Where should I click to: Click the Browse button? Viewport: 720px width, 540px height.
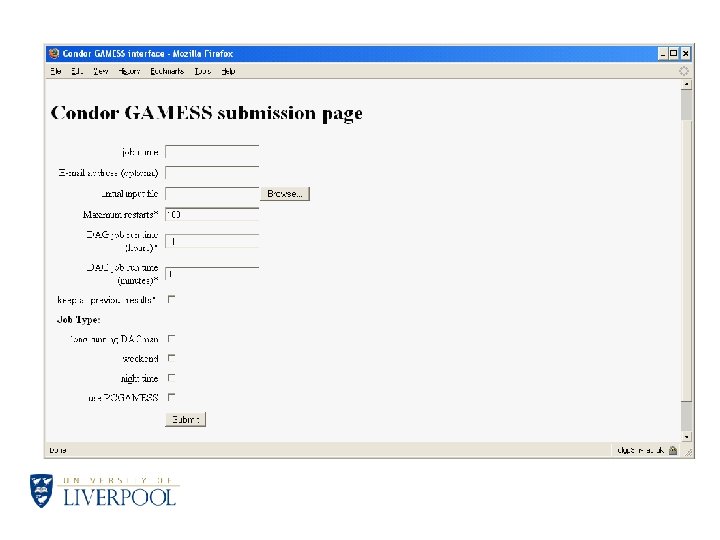pyautogui.click(x=285, y=194)
